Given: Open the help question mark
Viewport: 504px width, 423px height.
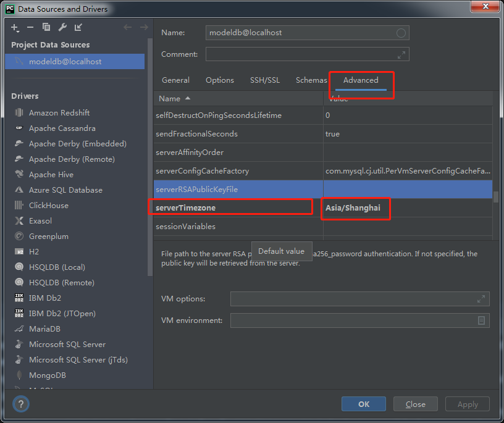Looking at the screenshot, I should tap(20, 404).
